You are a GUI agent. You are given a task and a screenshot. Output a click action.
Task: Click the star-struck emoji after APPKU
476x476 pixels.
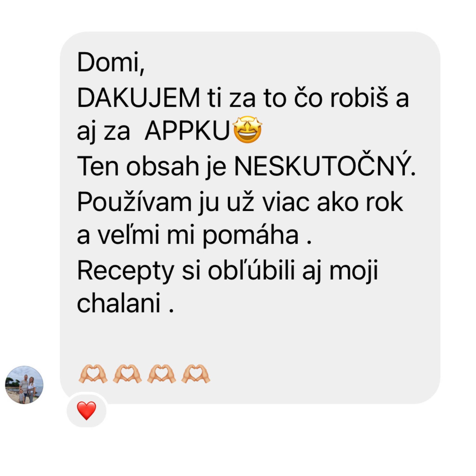247,130
